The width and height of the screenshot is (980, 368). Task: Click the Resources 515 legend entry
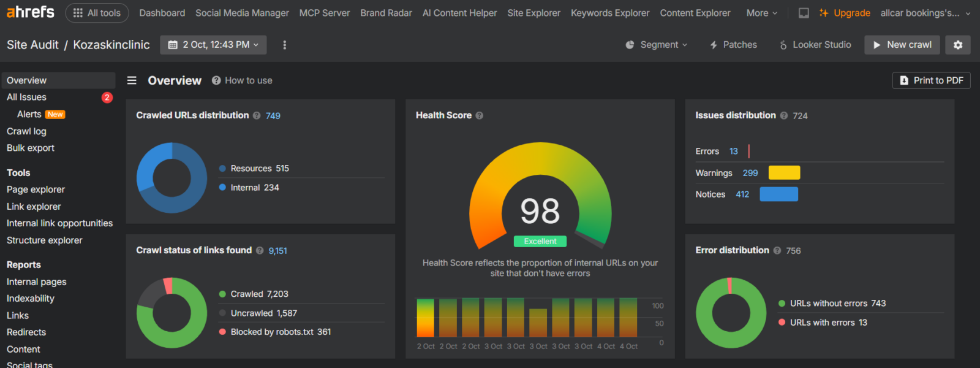[x=254, y=169]
